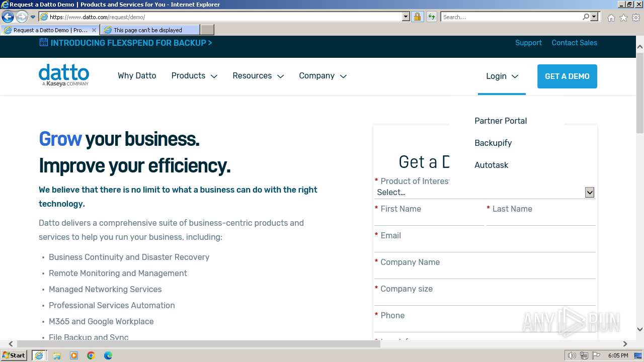Open File Explorer folder taskbar icon
Screen dimensions: 644x362
tap(57, 355)
